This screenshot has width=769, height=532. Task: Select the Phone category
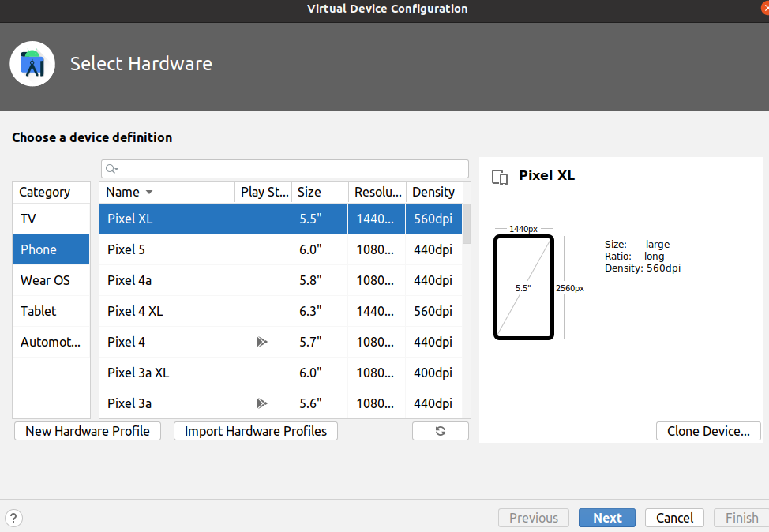[51, 249]
